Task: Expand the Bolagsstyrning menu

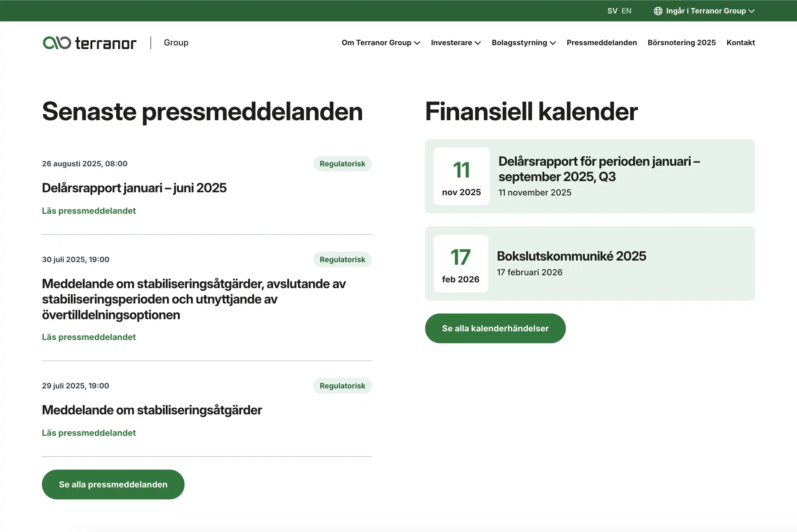Action: [x=524, y=42]
